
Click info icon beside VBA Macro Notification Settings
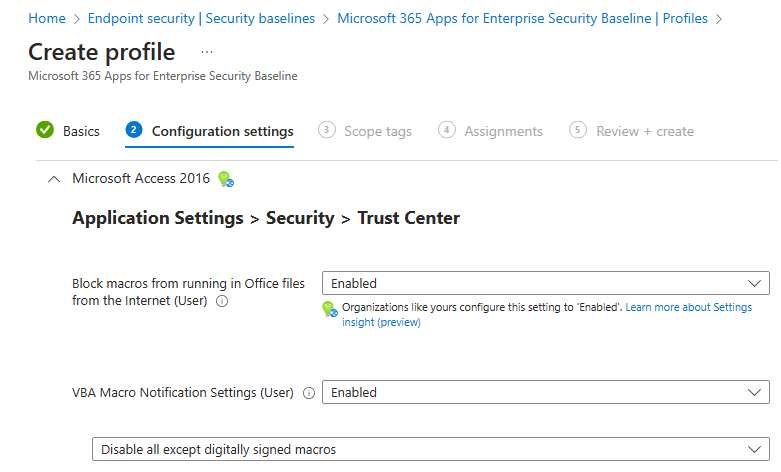click(308, 393)
